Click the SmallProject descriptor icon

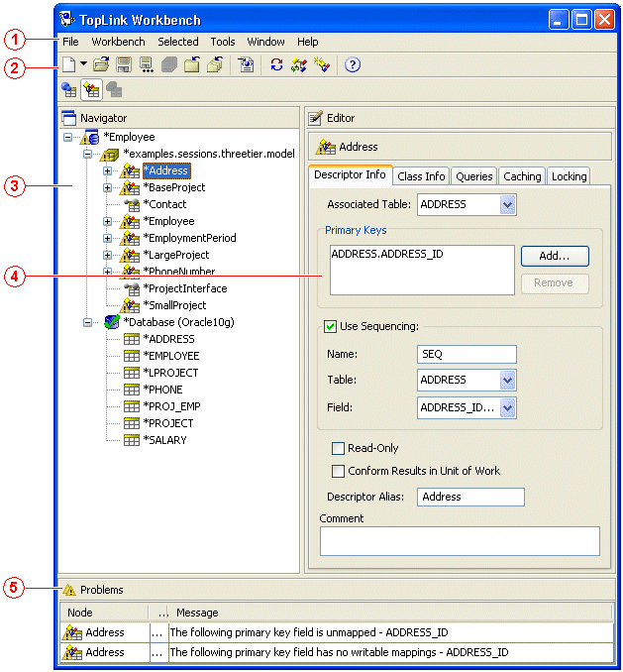pos(130,305)
